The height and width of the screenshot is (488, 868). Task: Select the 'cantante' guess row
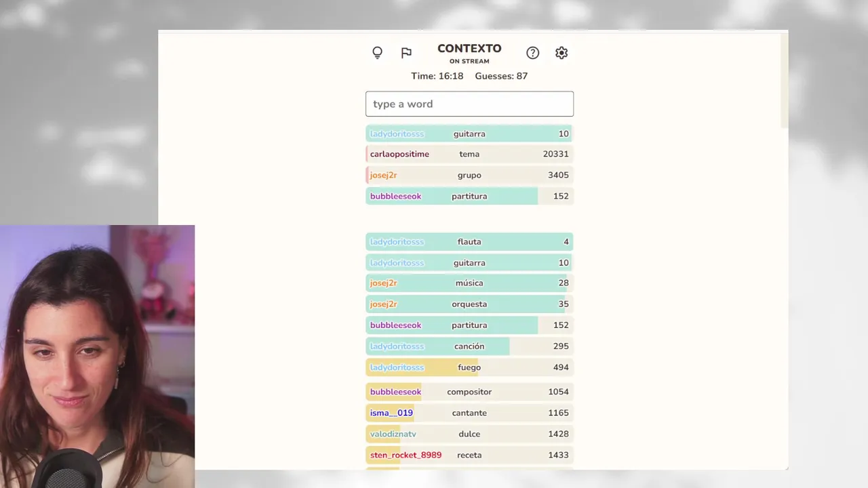469,413
